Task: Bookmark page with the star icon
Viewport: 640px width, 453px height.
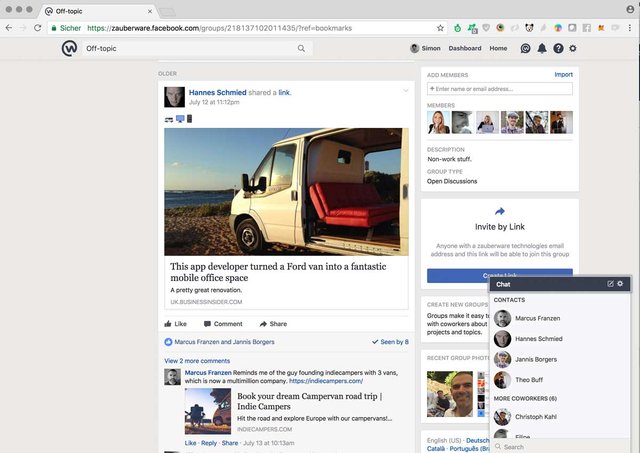Action: pos(440,28)
